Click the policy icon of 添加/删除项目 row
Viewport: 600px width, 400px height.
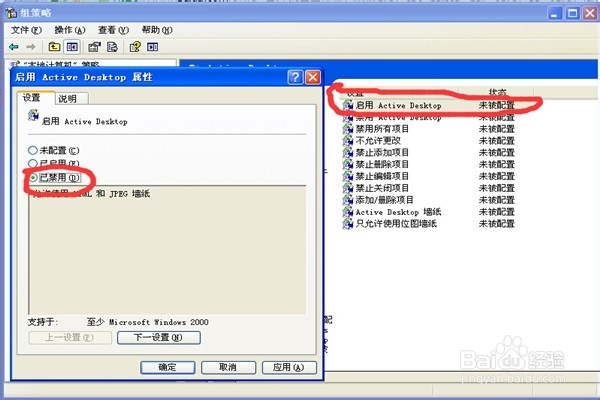tap(348, 200)
